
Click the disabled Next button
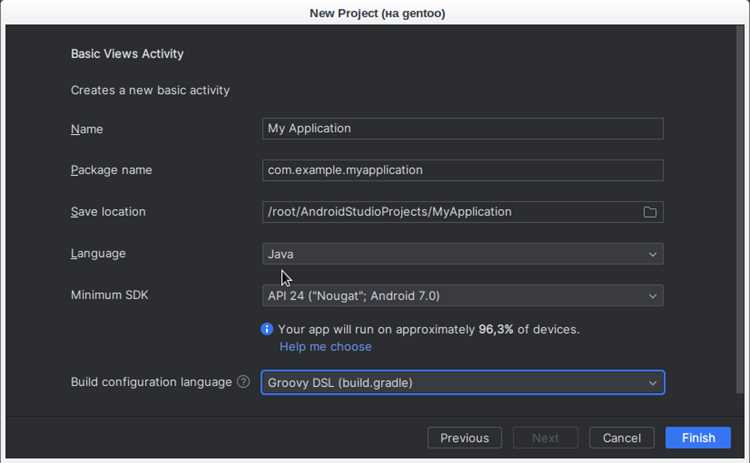(545, 438)
